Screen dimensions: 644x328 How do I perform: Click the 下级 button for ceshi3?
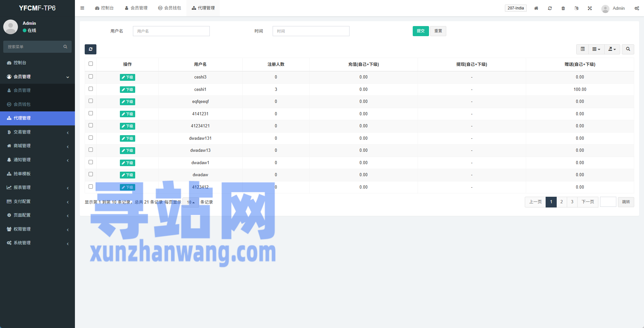(127, 77)
